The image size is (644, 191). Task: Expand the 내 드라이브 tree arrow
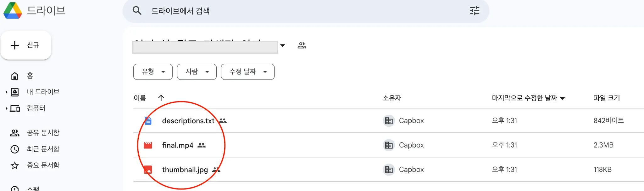6,92
